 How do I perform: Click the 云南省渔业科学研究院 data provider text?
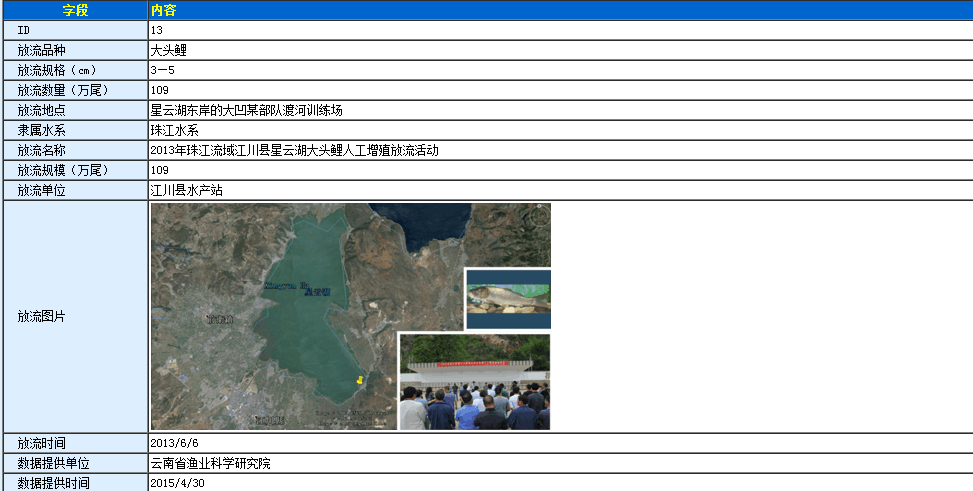[210, 463]
